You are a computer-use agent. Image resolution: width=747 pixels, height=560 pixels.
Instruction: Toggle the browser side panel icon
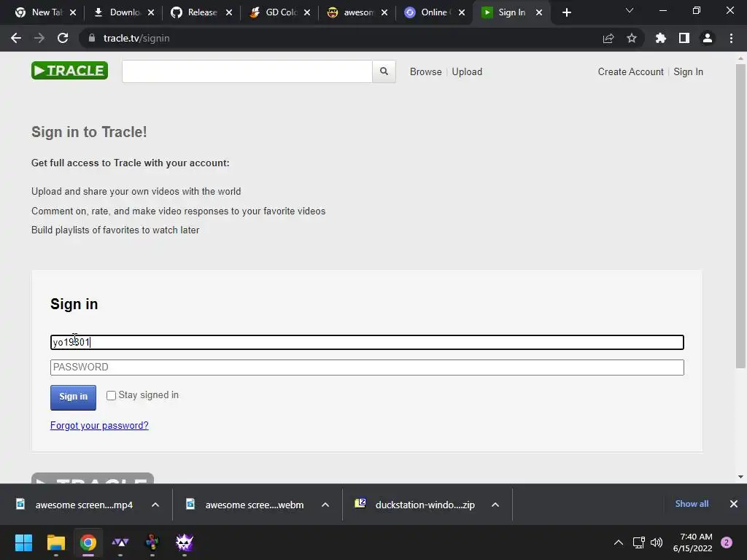coord(684,38)
